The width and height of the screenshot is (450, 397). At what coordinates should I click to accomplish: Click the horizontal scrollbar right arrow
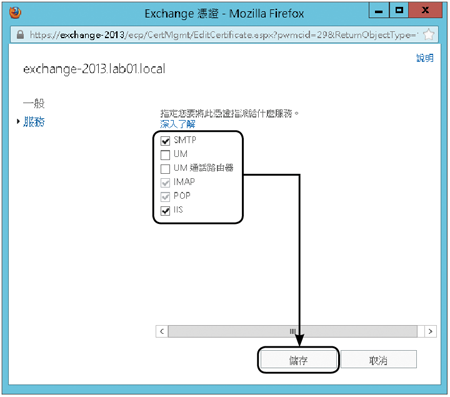click(x=430, y=331)
